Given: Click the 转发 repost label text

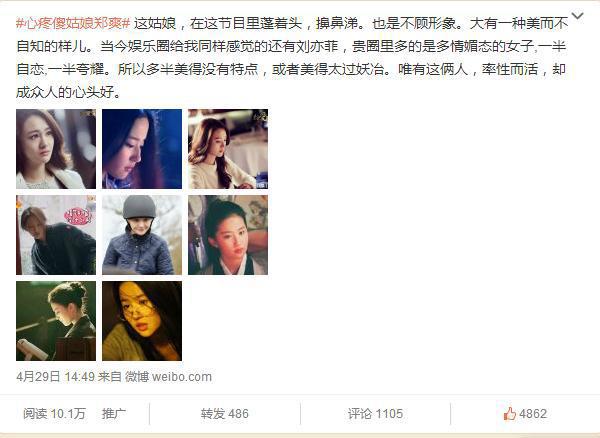Looking at the screenshot, I should click(x=213, y=414).
